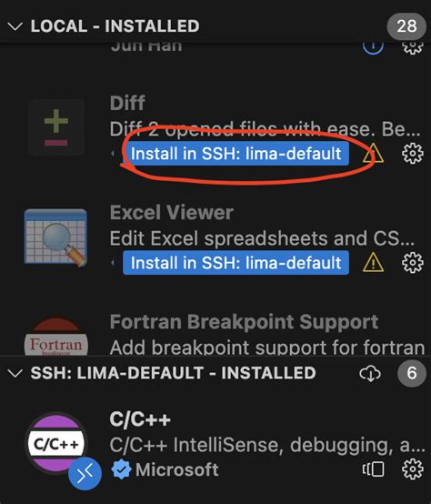Click the cloud download icon in SSH header
This screenshot has height=504, width=431.
[370, 373]
